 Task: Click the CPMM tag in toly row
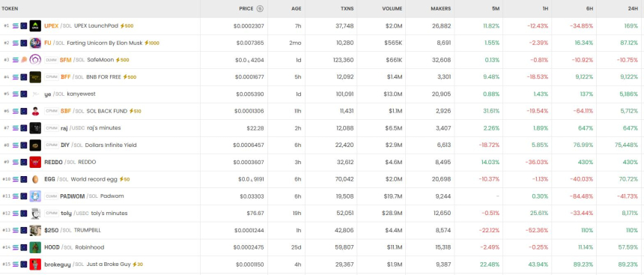click(x=52, y=214)
